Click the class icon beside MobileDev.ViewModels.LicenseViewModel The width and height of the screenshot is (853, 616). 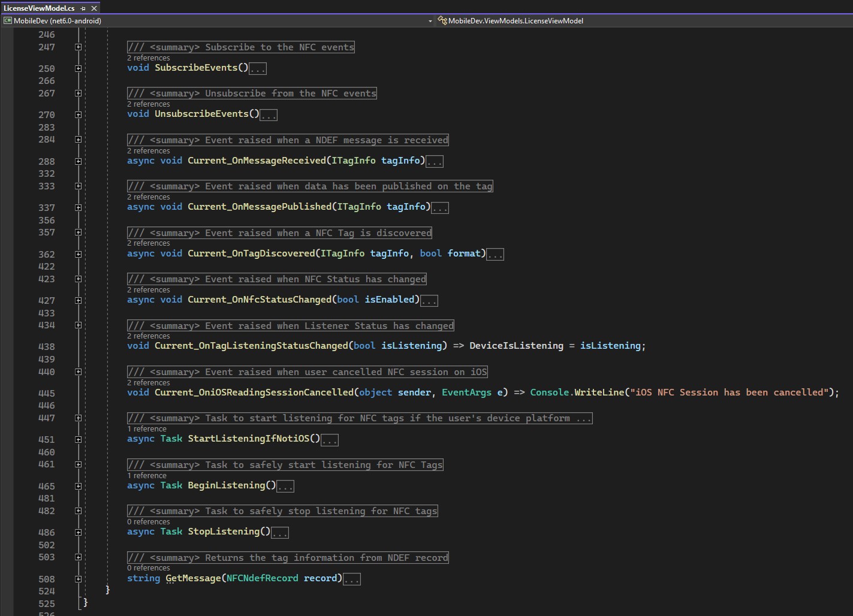tap(442, 20)
